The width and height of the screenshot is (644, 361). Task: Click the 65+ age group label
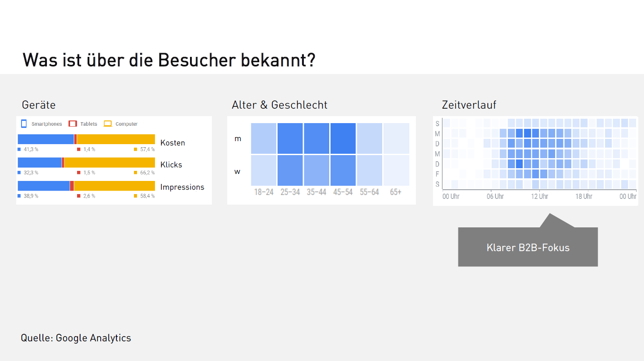tap(395, 192)
